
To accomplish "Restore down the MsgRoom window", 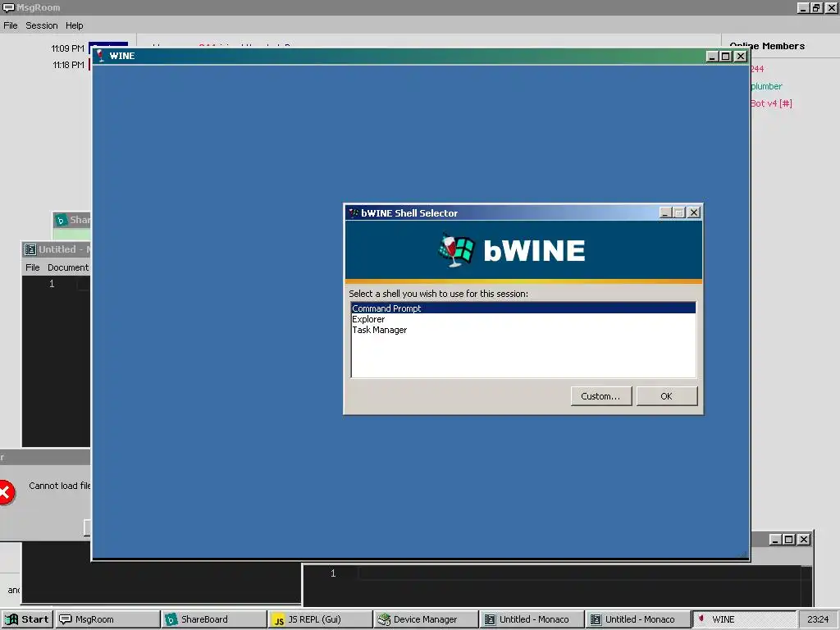I will (816, 7).
